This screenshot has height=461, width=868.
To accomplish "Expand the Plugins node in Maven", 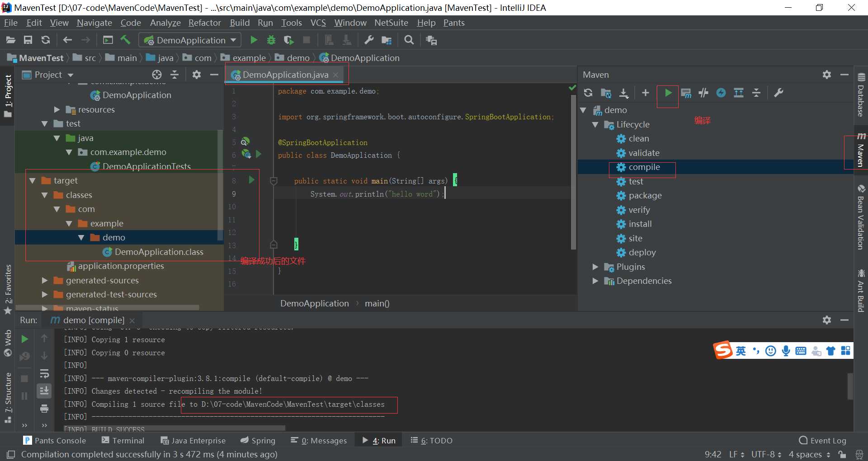I will pyautogui.click(x=595, y=267).
